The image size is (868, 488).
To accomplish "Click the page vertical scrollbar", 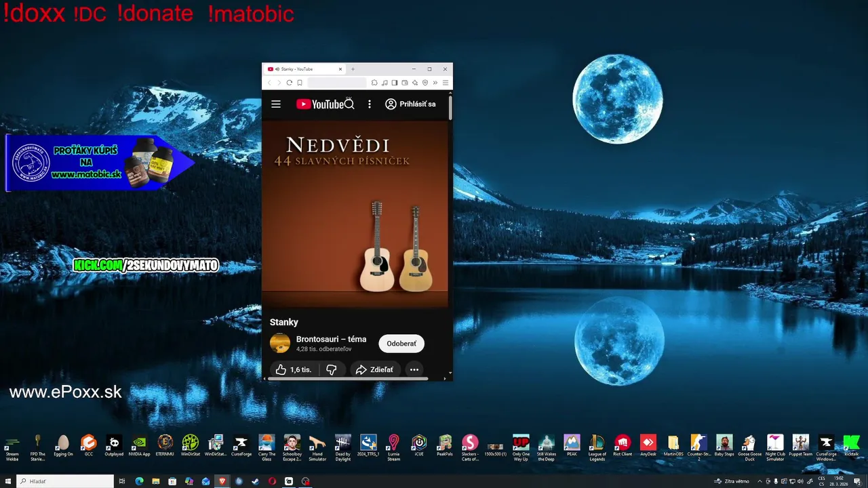I will (450, 108).
